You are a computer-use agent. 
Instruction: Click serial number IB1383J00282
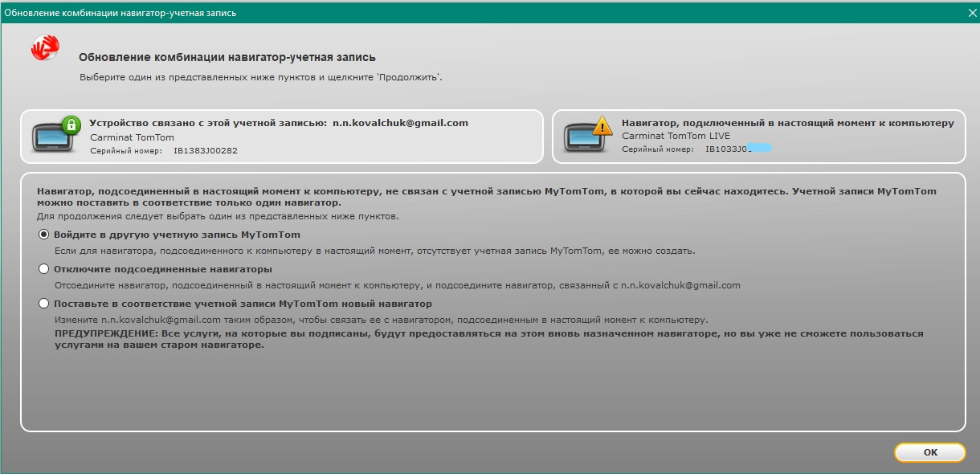click(206, 150)
